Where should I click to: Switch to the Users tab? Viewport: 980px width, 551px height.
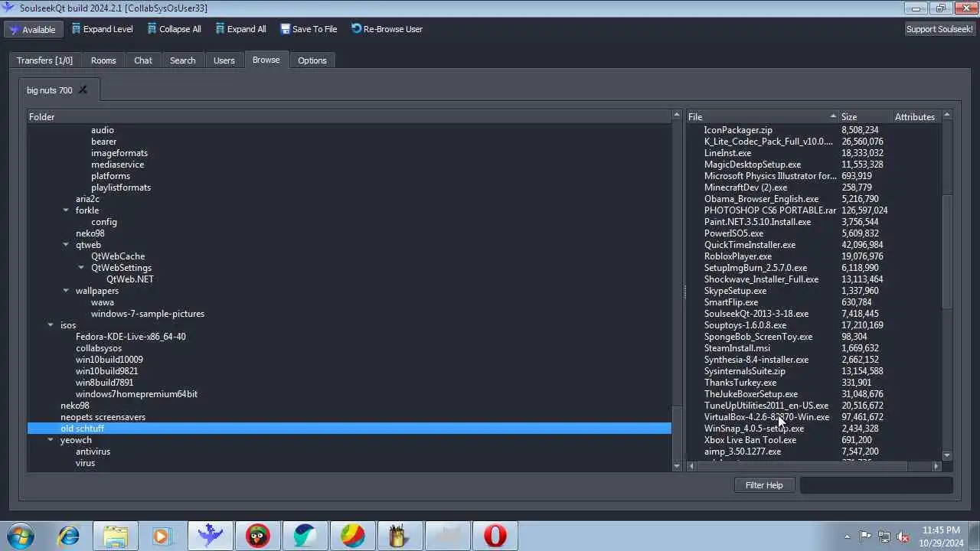point(224,60)
